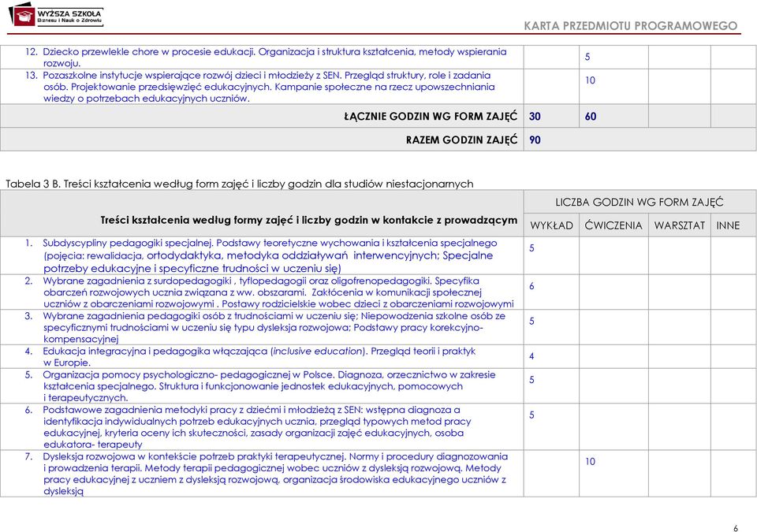
Task: Click WYKŁAD value 6 in row 2
Action: [531, 286]
